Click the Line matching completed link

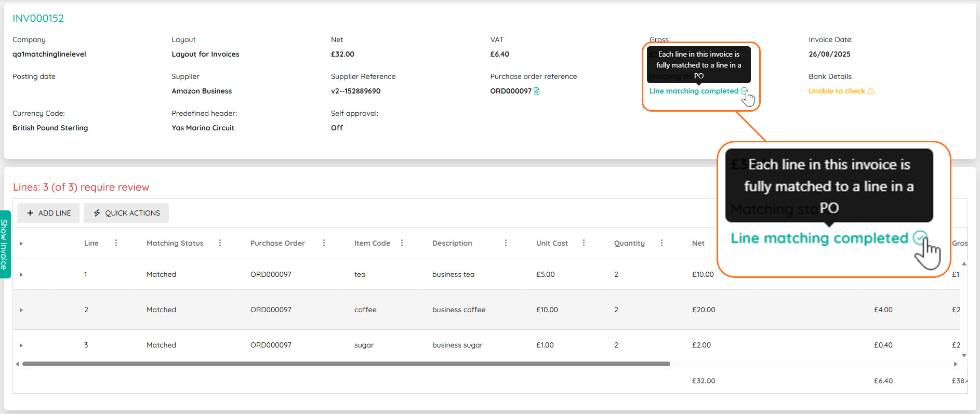[694, 91]
